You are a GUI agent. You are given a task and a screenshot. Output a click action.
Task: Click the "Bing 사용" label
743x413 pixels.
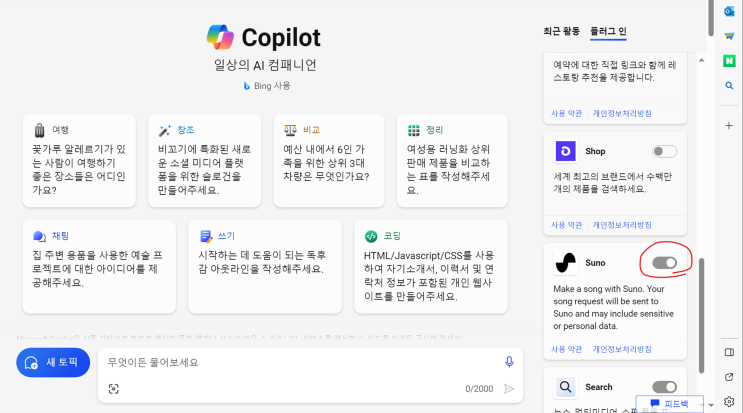(272, 86)
